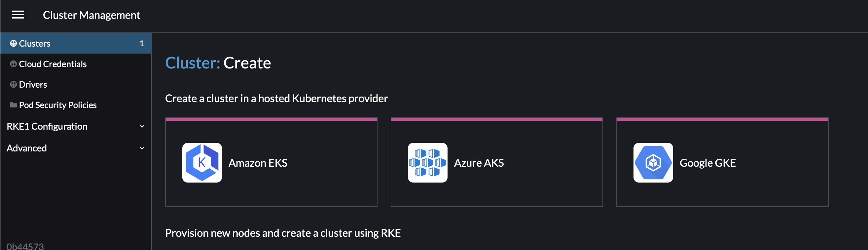The height and width of the screenshot is (250, 868).
Task: Choose the Amazon EKS card
Action: 271,163
